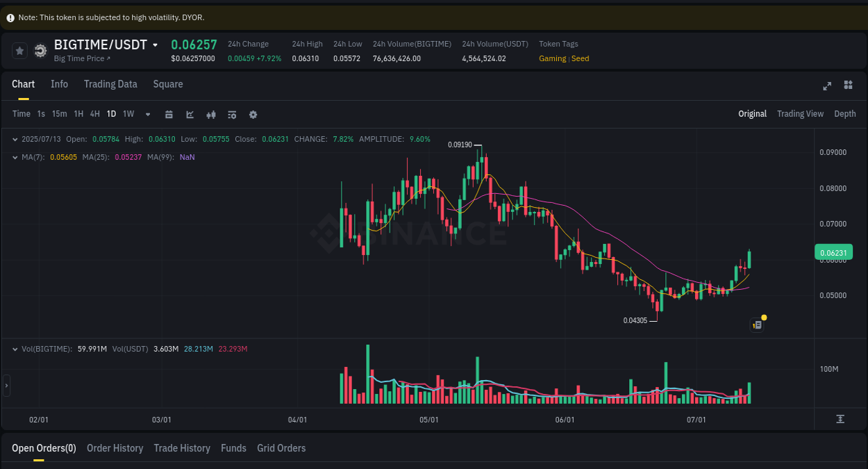Select the candlestick chart style icon
Image resolution: width=868 pixels, height=469 pixels.
211,114
